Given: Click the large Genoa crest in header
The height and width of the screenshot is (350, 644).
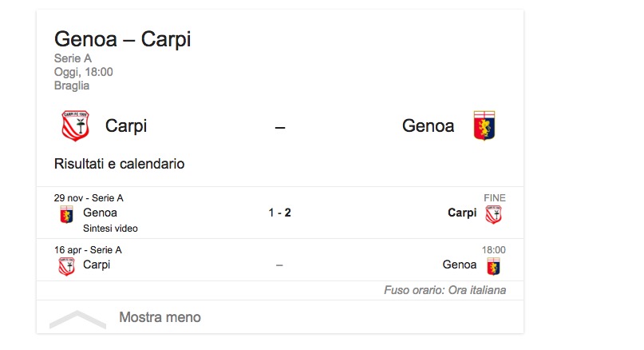Looking at the screenshot, I should 484,125.
